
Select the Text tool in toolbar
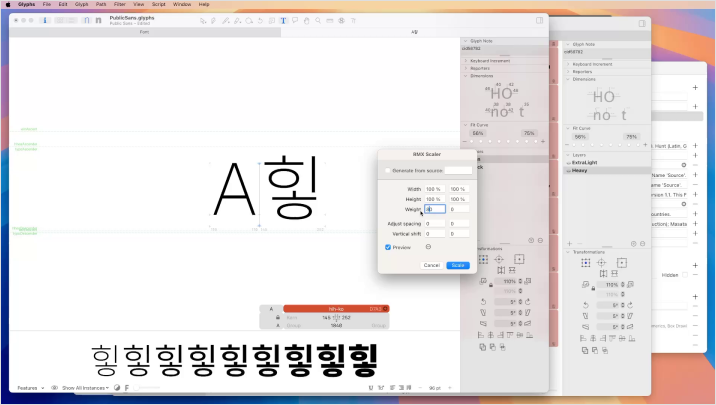283,21
